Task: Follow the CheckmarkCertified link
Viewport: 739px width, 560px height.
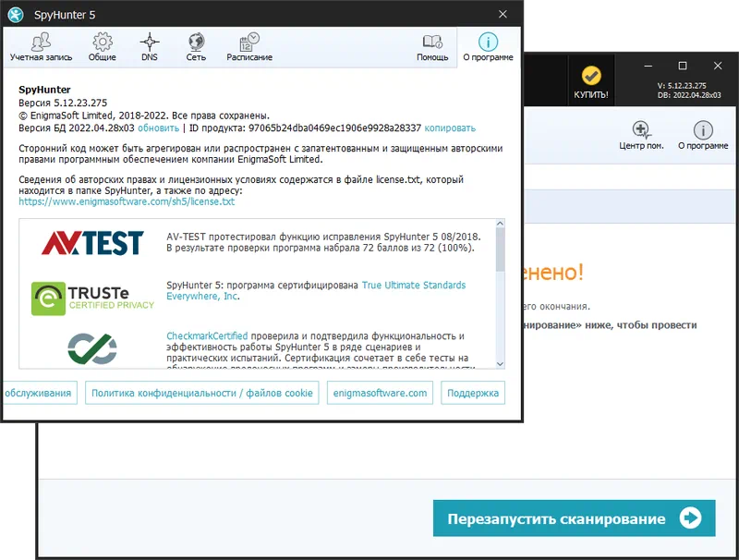Action: coord(207,336)
